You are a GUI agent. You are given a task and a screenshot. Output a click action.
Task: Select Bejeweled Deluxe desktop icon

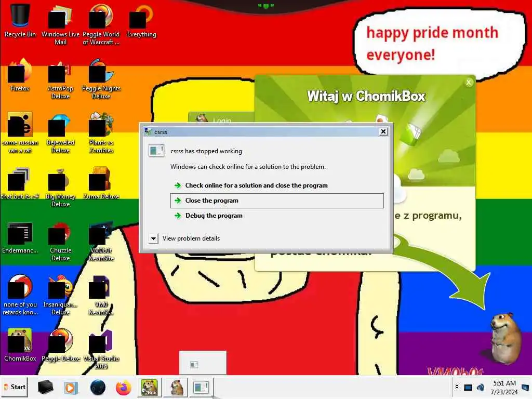click(60, 132)
